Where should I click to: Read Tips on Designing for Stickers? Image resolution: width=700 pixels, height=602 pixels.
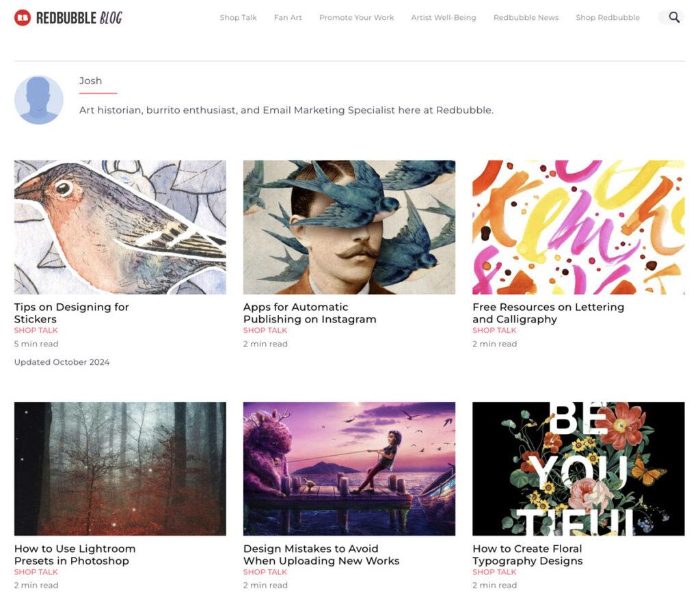[71, 313]
